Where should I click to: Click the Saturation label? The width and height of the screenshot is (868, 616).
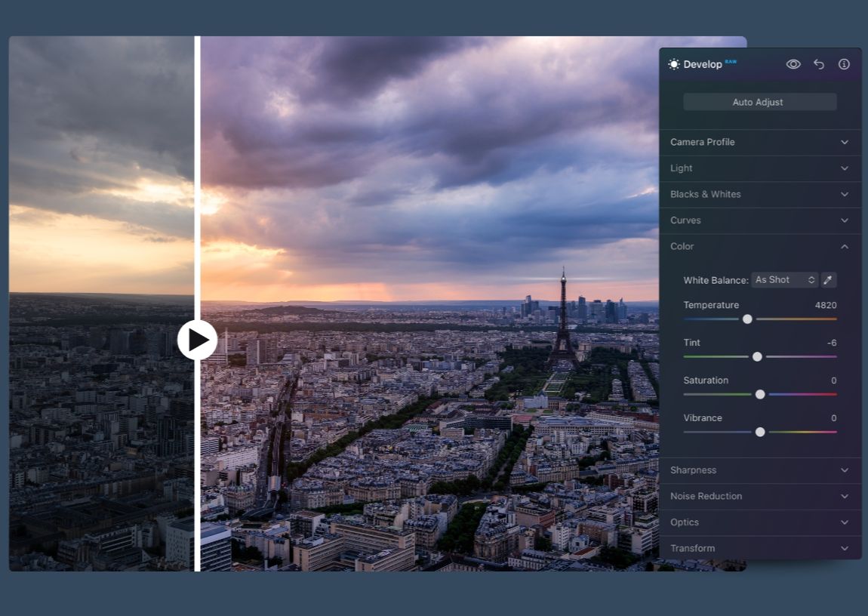point(706,380)
